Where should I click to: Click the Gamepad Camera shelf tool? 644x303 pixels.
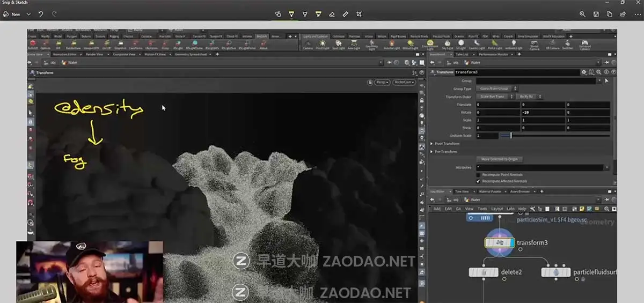point(584,45)
